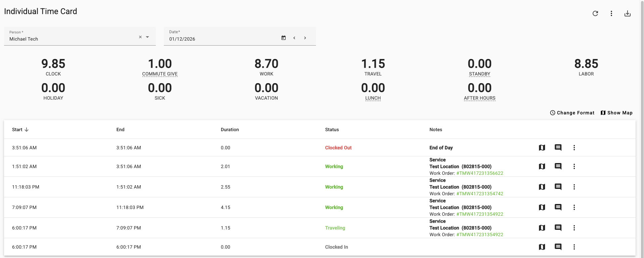Expand the Person dropdown arrow

tap(147, 37)
